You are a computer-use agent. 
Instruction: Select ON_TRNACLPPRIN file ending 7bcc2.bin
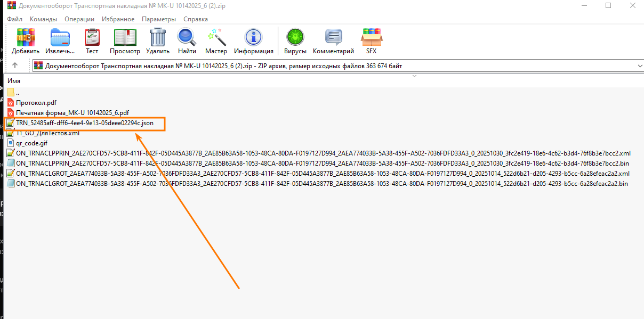pos(323,163)
